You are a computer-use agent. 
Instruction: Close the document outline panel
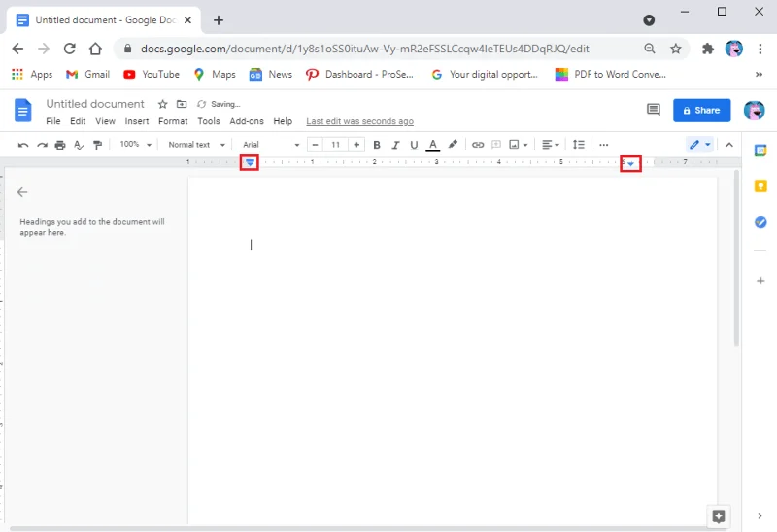(22, 192)
